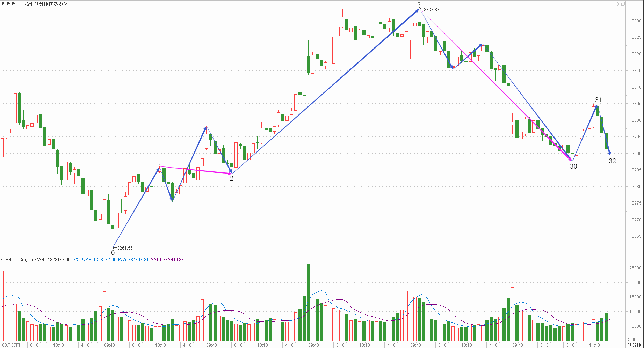644x348 pixels.
Task: Click wave label 31 on the rebound
Action: [599, 100]
